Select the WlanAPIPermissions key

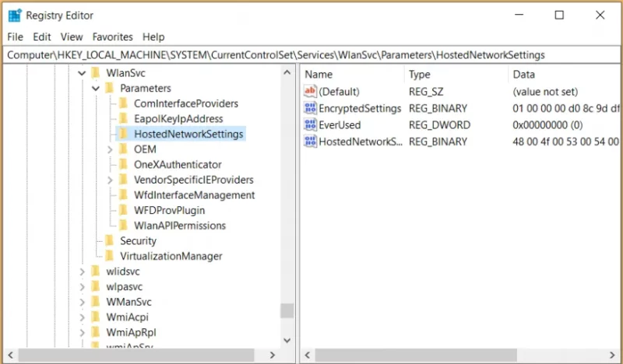pyautogui.click(x=180, y=226)
